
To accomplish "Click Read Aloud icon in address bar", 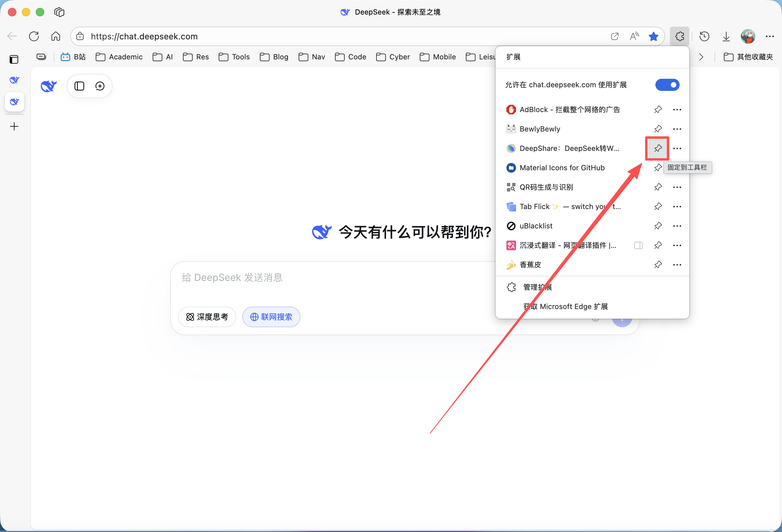I will click(634, 36).
